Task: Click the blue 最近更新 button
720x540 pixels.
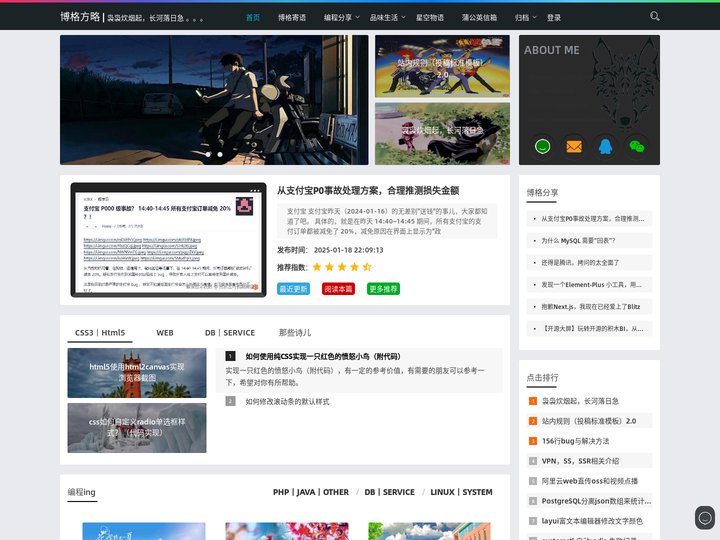Action: click(293, 289)
